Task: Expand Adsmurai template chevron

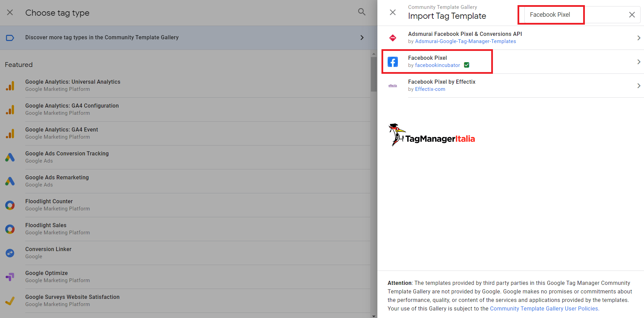Action: 639,38
